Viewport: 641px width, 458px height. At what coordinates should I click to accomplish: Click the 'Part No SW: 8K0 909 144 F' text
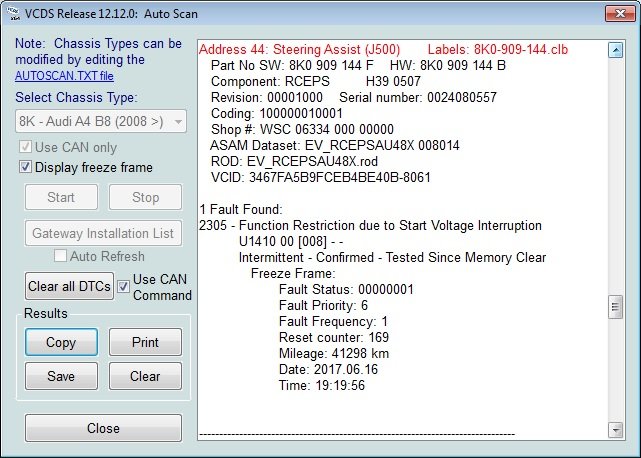292,65
